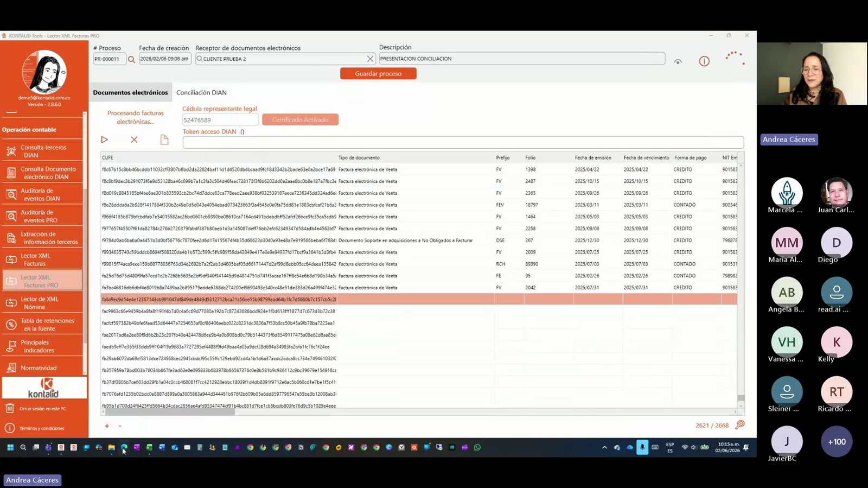Click the document page icon above the grid
The height and width of the screenshot is (488, 868).
pyautogui.click(x=164, y=140)
